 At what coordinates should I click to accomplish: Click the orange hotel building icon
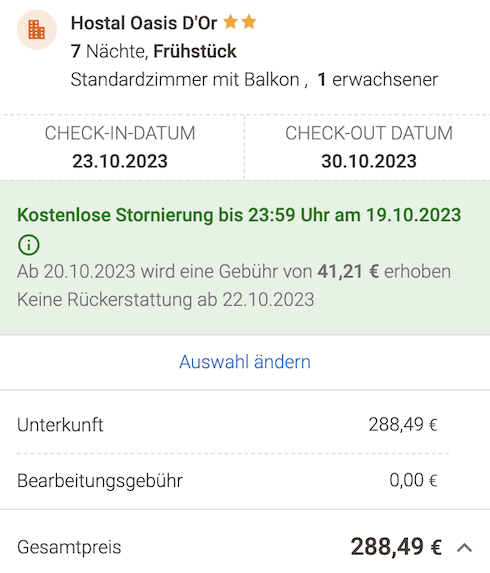click(x=37, y=30)
